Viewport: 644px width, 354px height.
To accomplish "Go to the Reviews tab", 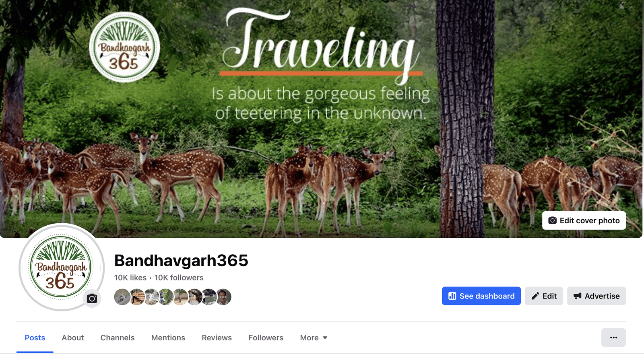I will [x=217, y=338].
